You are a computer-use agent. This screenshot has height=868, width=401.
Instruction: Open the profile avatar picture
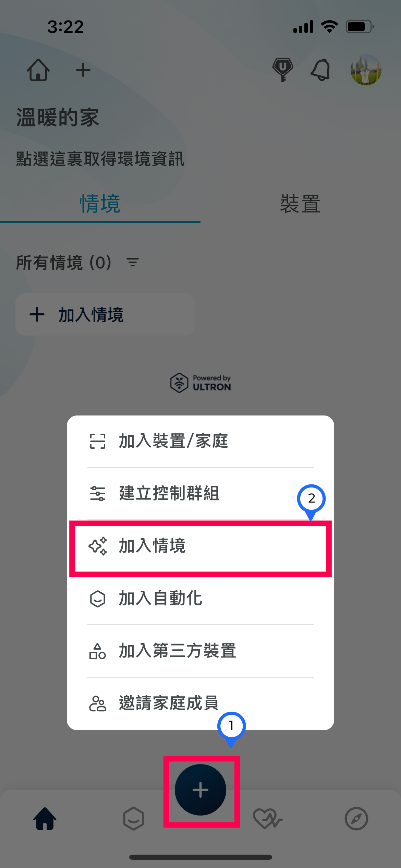pos(366,70)
